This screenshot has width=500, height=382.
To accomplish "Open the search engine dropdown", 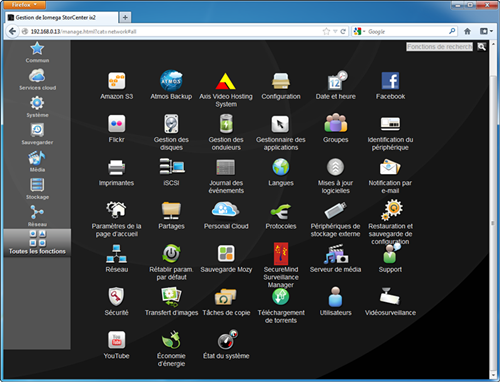I will tap(359, 31).
